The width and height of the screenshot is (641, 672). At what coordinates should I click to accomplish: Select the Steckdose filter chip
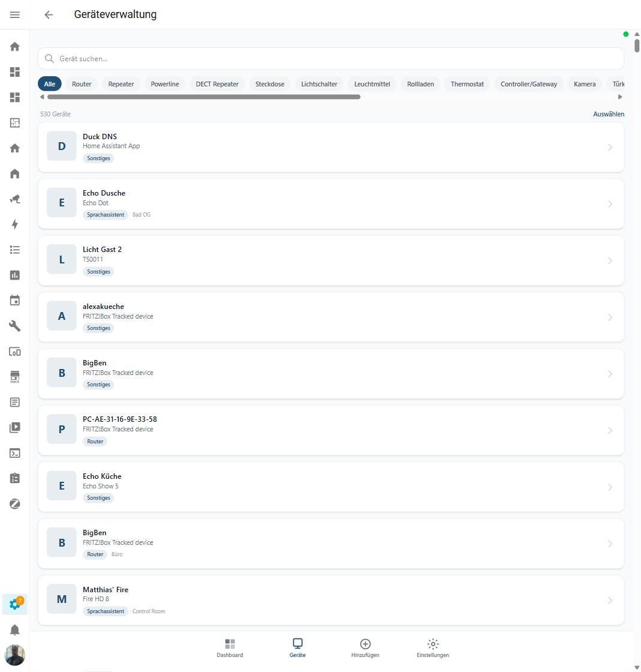click(x=270, y=84)
